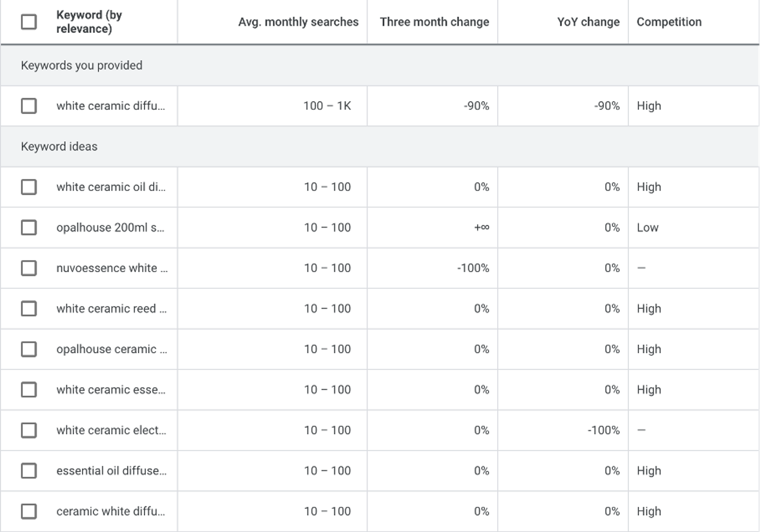Sort by Avg. monthly searches column
Screen dimensions: 760x532
[x=298, y=22]
